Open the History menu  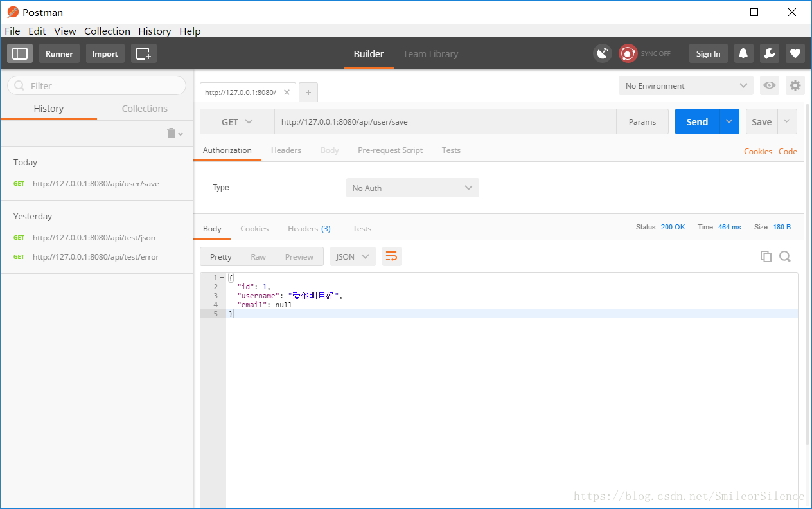pos(155,31)
